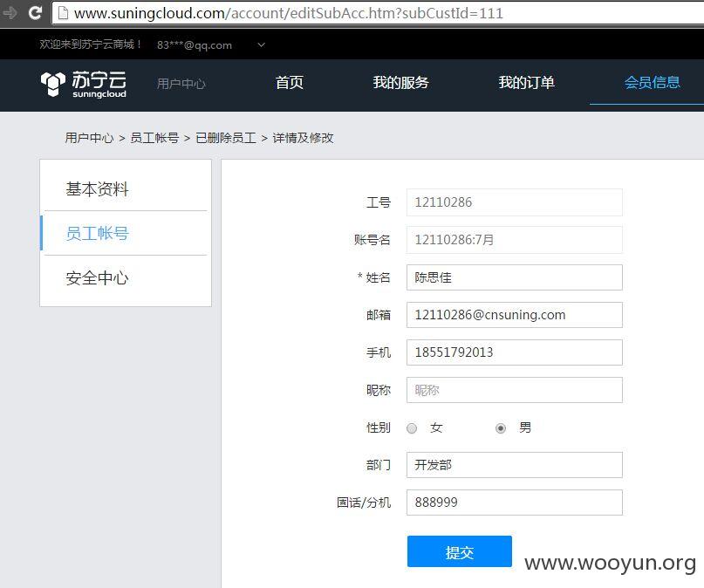Open the 我的服务 nav item

tap(400, 83)
